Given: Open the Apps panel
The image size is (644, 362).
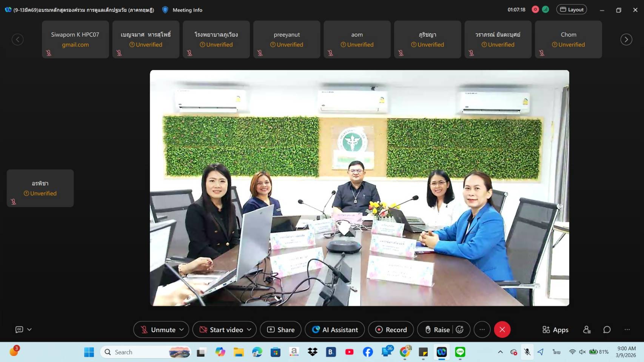Looking at the screenshot, I should (x=555, y=330).
